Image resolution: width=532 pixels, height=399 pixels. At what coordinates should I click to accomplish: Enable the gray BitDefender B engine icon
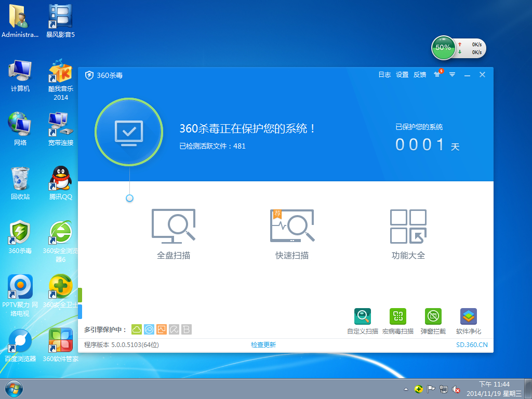187,329
